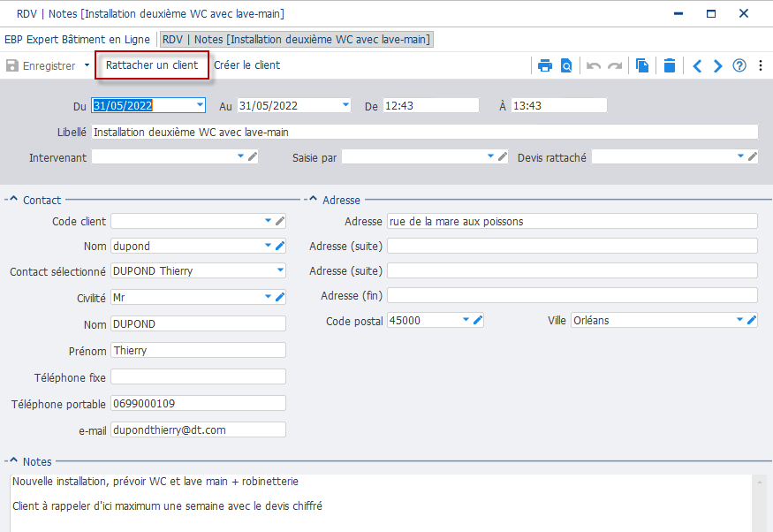Print the appointment with the printer icon

(545, 65)
